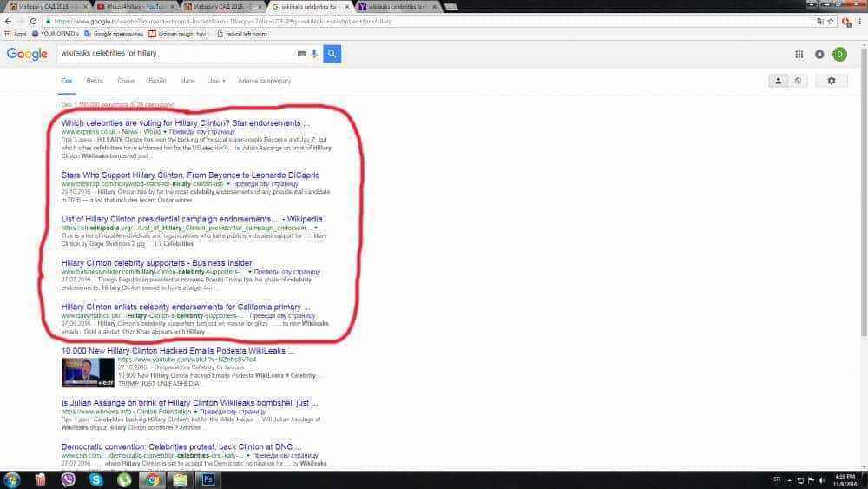Open the Apps bookmarks shortcut
Screen dimensions: 868x489
click(x=16, y=34)
